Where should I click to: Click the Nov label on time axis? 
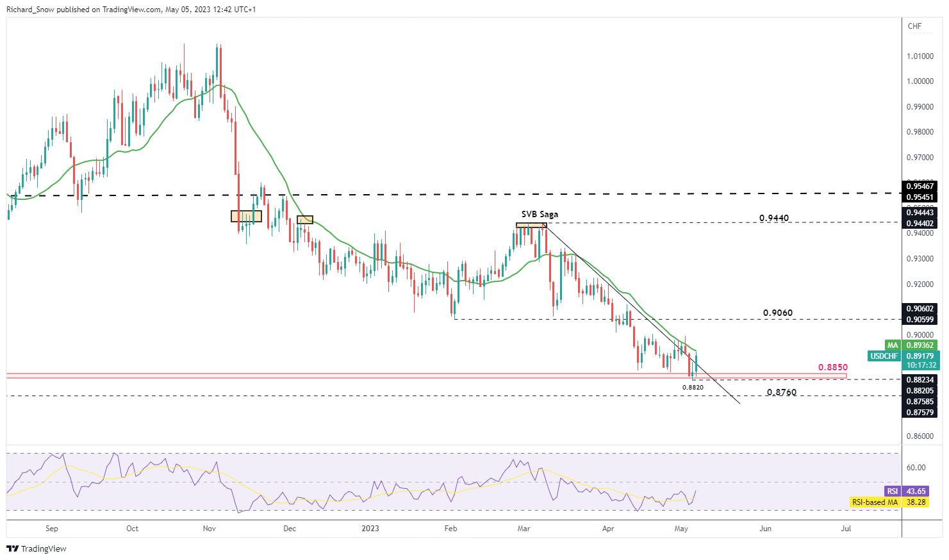click(209, 529)
